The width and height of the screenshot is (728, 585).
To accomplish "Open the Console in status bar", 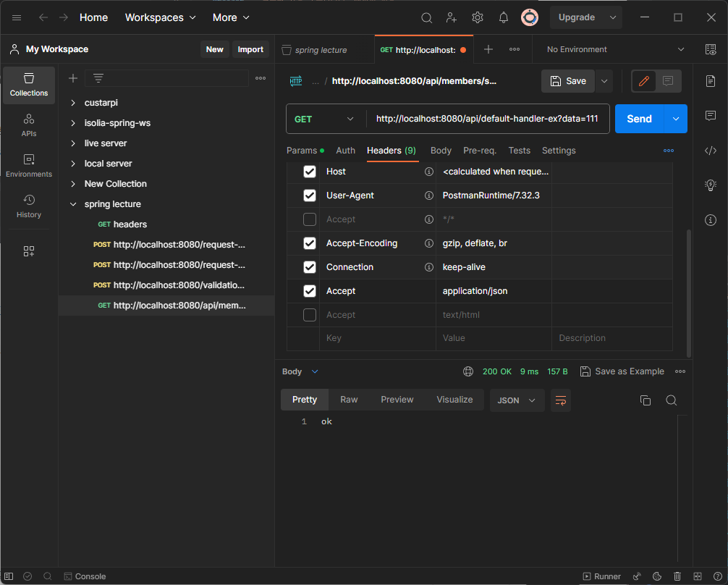I will click(x=85, y=576).
